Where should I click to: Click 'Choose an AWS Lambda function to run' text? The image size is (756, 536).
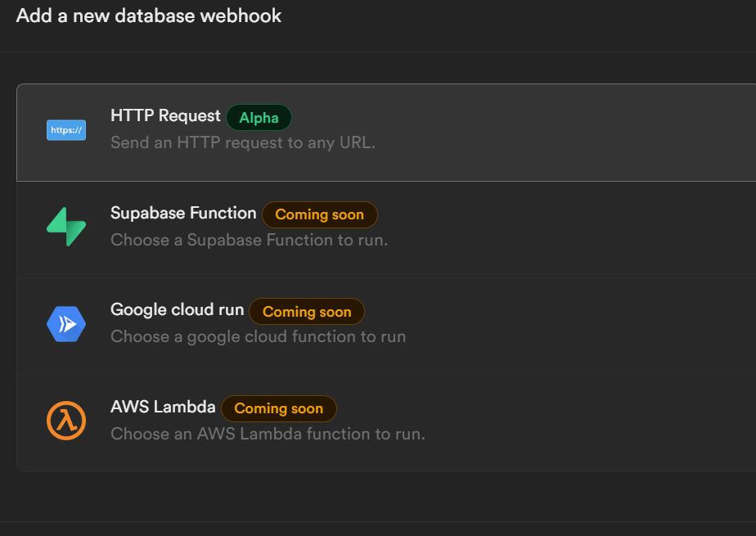pos(268,434)
